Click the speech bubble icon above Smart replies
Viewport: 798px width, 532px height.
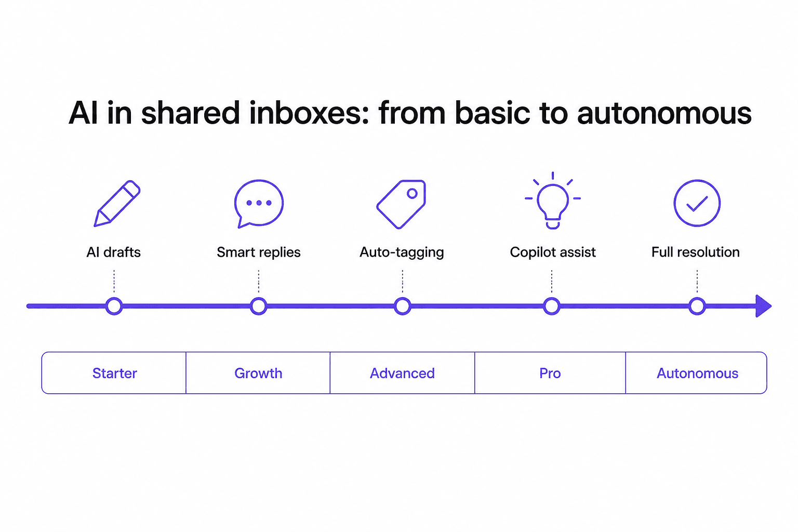(259, 204)
